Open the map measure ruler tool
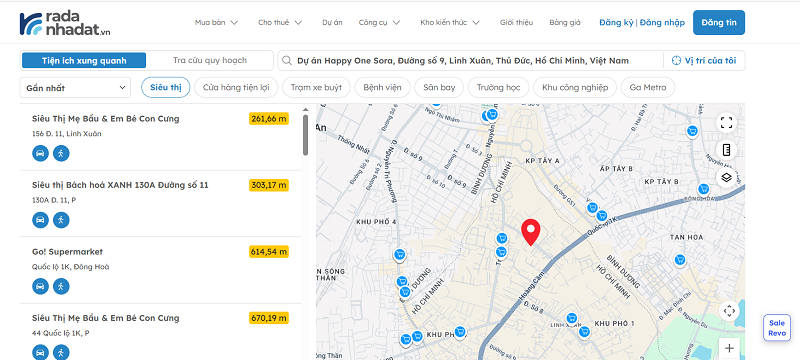This screenshot has width=800, height=360. click(x=727, y=150)
